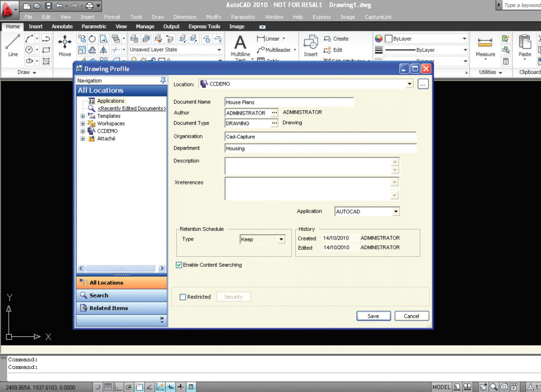Select the Rectangle drawing tool

(46, 50)
